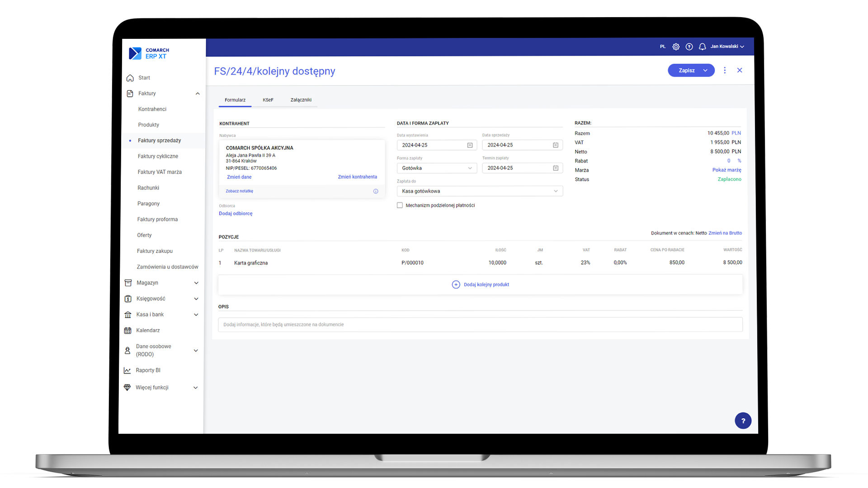The height and width of the screenshot is (488, 868).
Task: Click the Dane osobowe person icon
Action: [x=127, y=350]
